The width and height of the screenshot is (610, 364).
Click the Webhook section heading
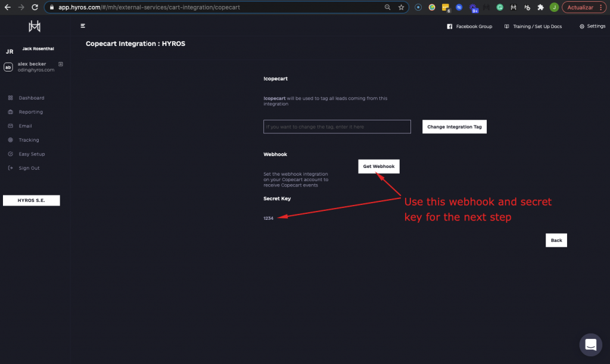coord(275,154)
